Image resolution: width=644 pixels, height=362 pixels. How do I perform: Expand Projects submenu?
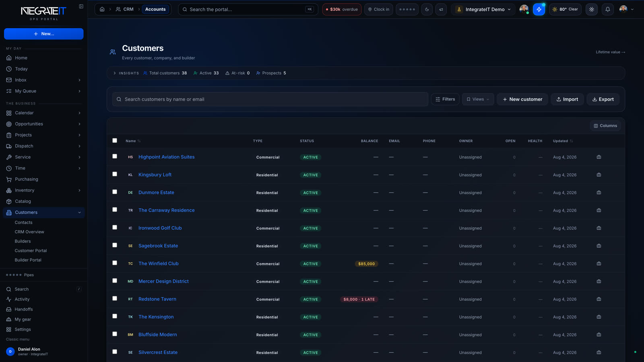coord(79,135)
